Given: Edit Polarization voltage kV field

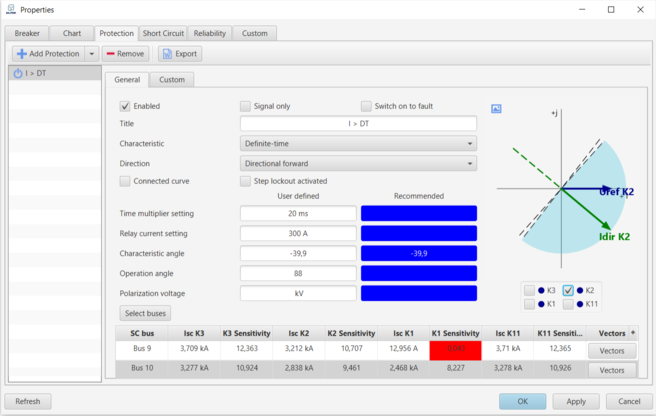Looking at the screenshot, I should [298, 293].
